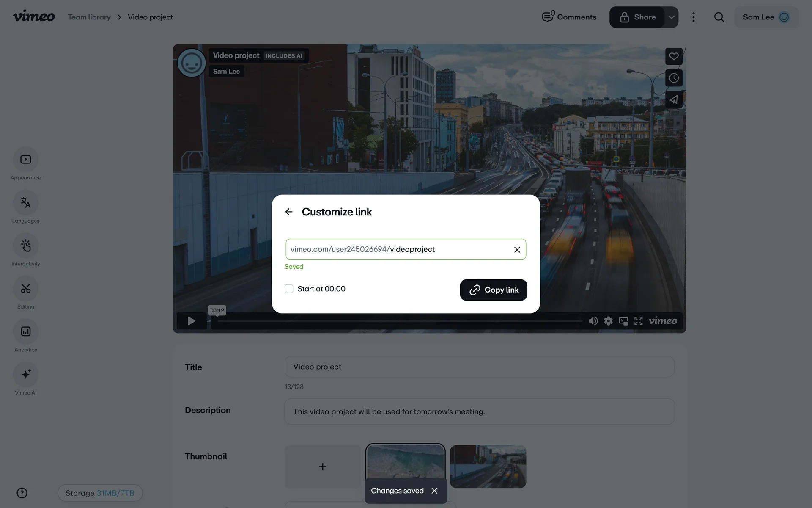Click the video progress bar

point(400,321)
